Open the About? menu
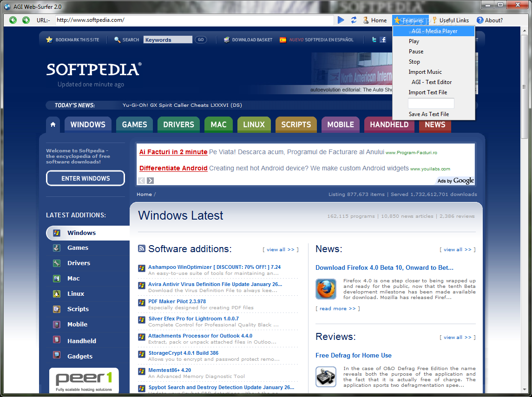Image resolution: width=532 pixels, height=397 pixels. (x=490, y=20)
